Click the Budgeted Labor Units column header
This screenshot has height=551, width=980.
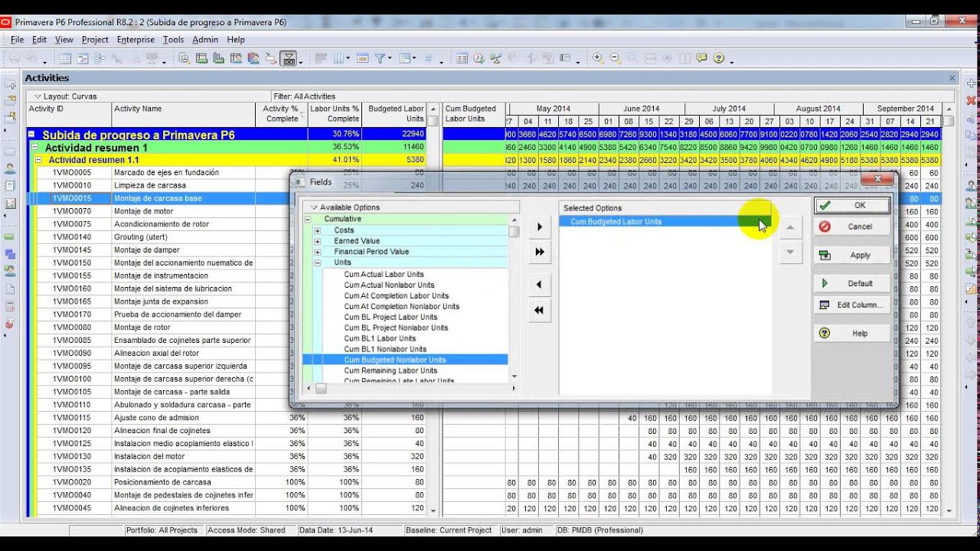point(395,114)
